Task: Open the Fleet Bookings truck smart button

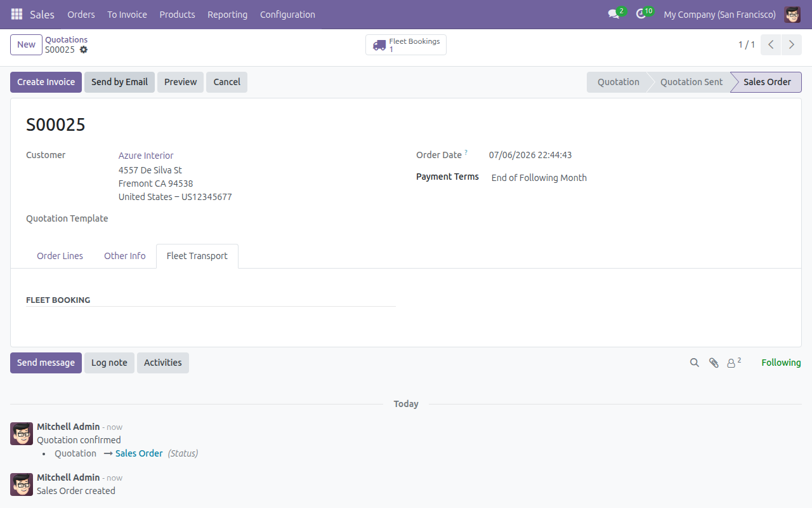Action: pyautogui.click(x=406, y=45)
